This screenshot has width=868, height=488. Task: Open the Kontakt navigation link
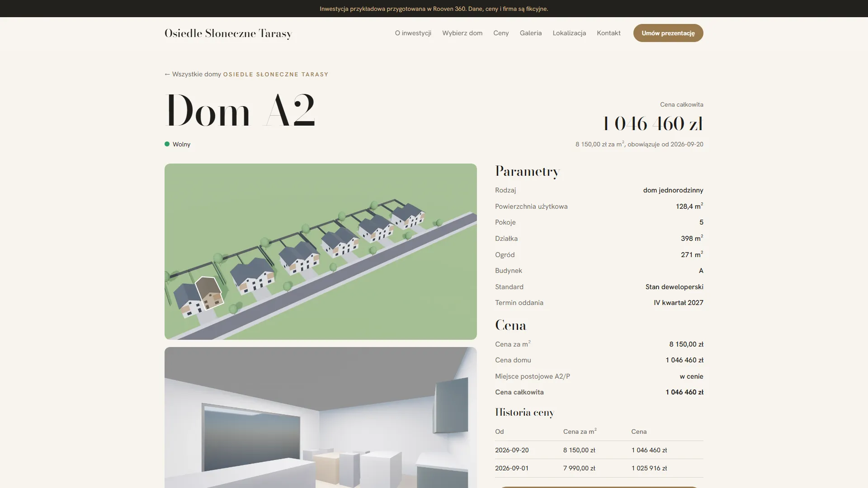pyautogui.click(x=609, y=33)
